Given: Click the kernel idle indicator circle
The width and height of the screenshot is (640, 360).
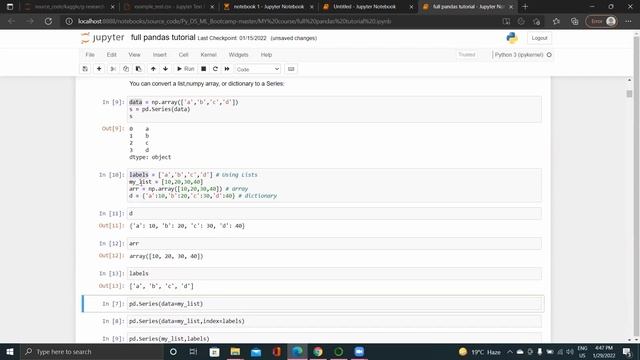Looking at the screenshot, I should pyautogui.click(x=549, y=55).
